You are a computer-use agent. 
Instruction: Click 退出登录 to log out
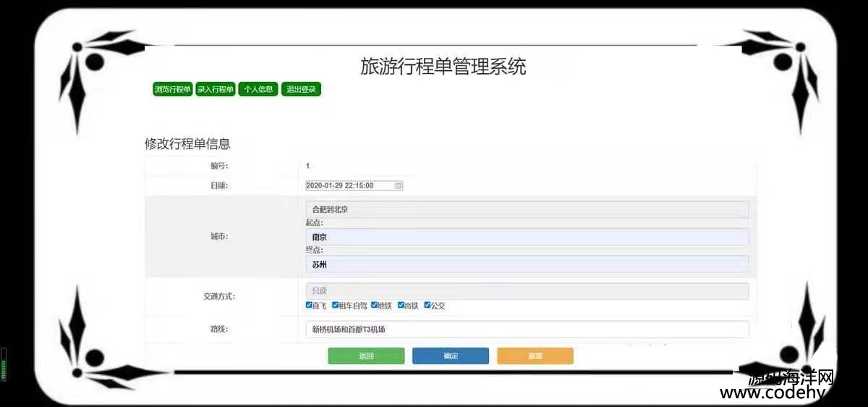point(301,89)
